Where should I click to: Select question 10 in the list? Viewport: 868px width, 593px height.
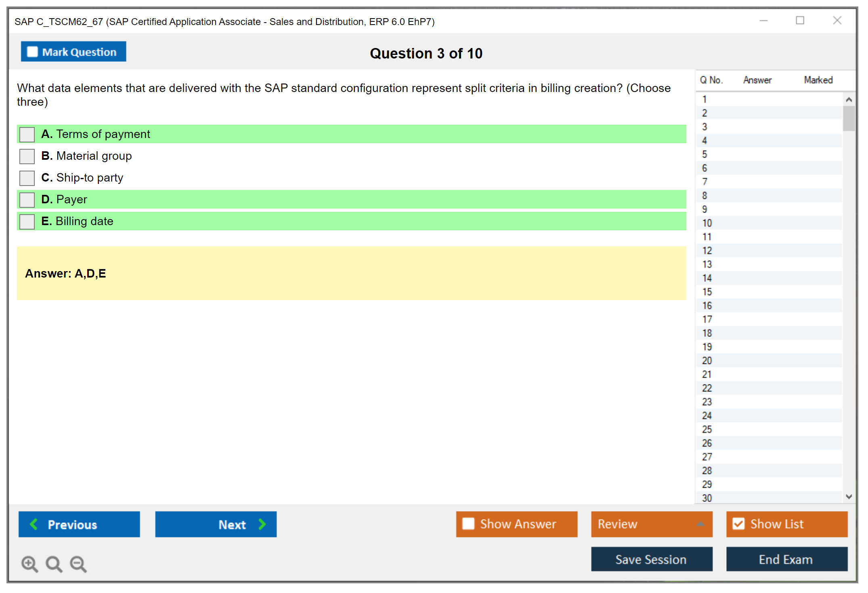tap(707, 223)
